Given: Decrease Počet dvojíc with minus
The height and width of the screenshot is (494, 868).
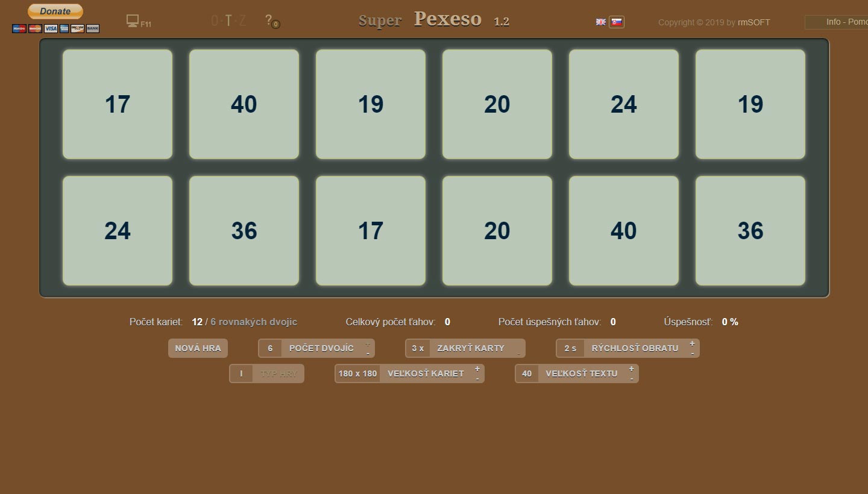Looking at the screenshot, I should (x=368, y=353).
